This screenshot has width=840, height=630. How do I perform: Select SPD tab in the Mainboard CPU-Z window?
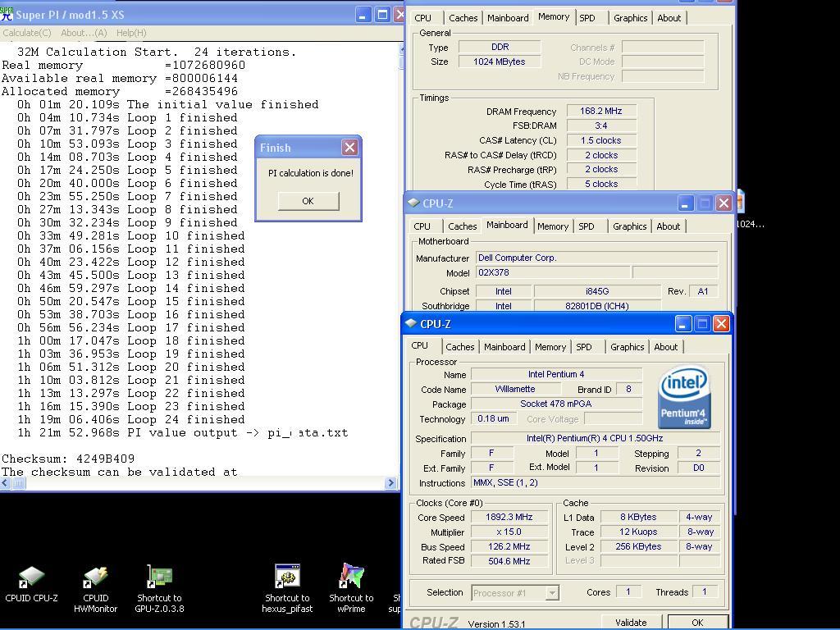(x=587, y=226)
